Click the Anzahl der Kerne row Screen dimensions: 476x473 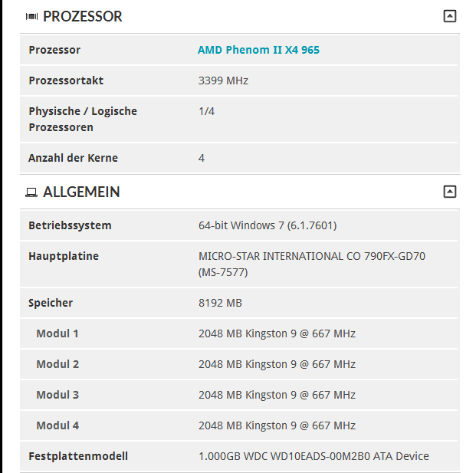pos(239,158)
